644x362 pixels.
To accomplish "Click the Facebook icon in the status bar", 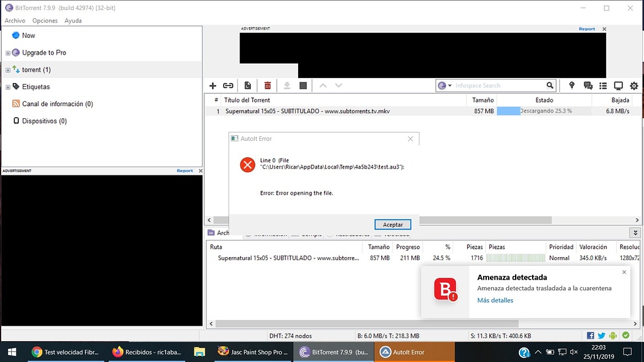I will click(x=590, y=335).
